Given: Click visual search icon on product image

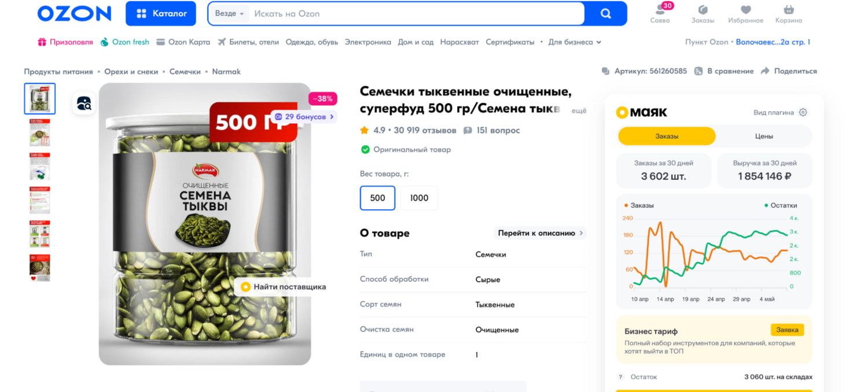Looking at the screenshot, I should (84, 103).
